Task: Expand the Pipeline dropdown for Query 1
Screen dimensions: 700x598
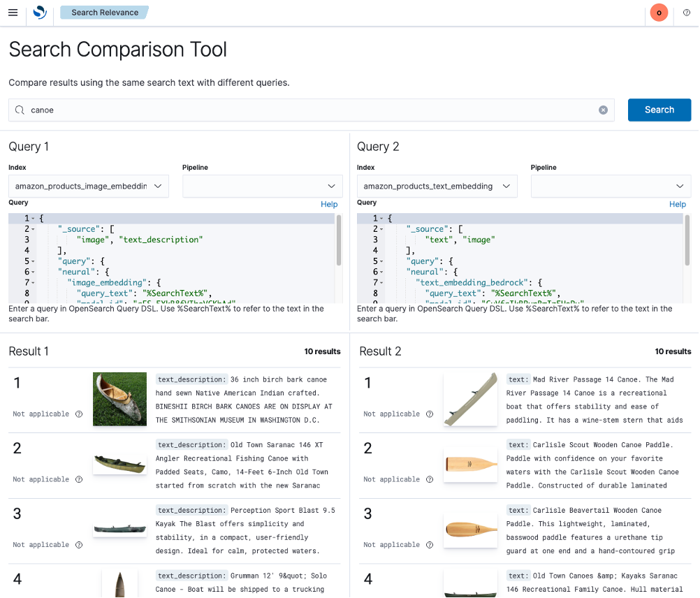Action: tap(262, 186)
